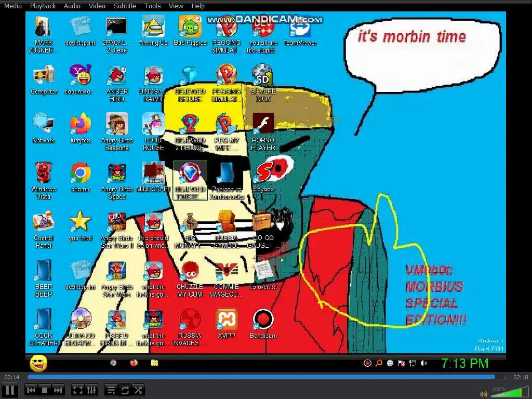The height and width of the screenshot is (399, 532).
Task: Select the Network desktop icon
Action: point(44,129)
